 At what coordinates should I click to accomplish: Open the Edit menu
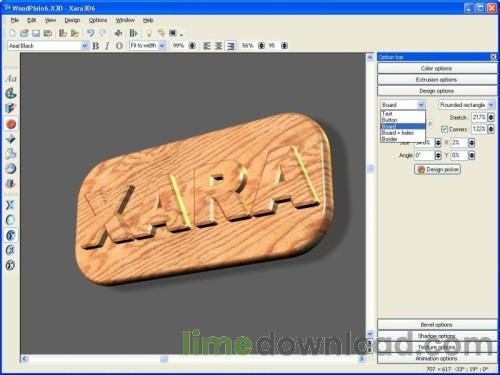(31, 20)
